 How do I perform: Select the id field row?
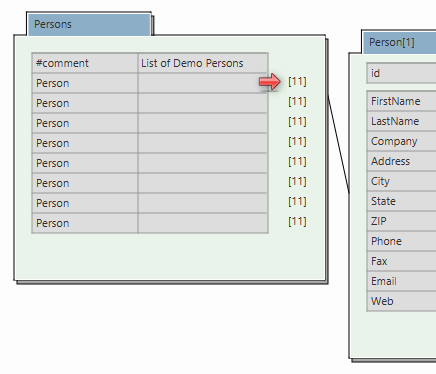tap(402, 73)
